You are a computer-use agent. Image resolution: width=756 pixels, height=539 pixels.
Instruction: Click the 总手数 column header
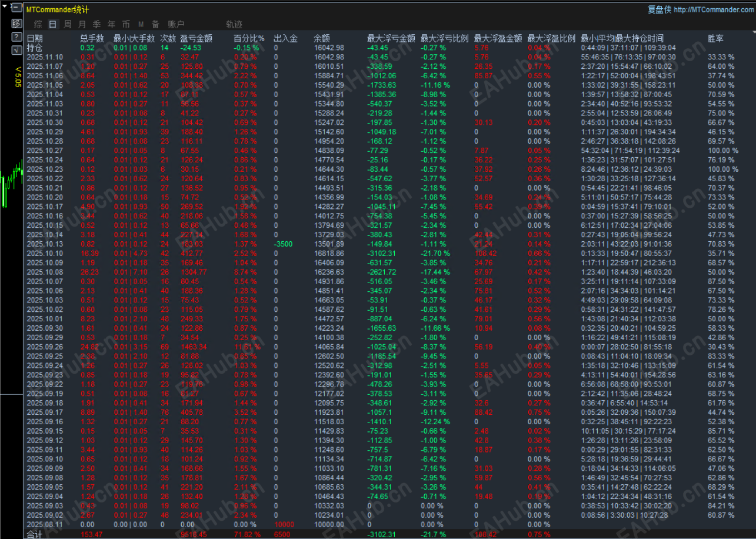(x=92, y=38)
